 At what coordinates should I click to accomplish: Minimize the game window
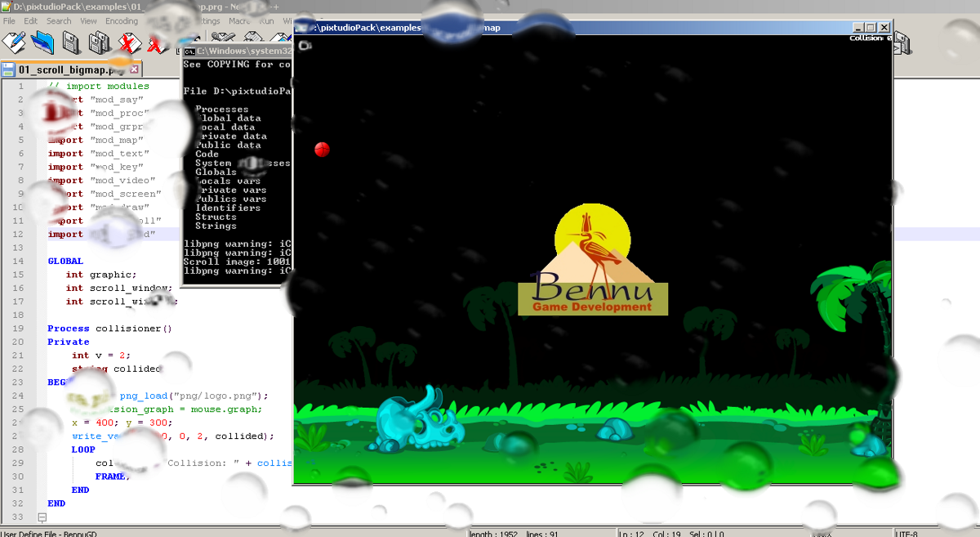coord(858,28)
